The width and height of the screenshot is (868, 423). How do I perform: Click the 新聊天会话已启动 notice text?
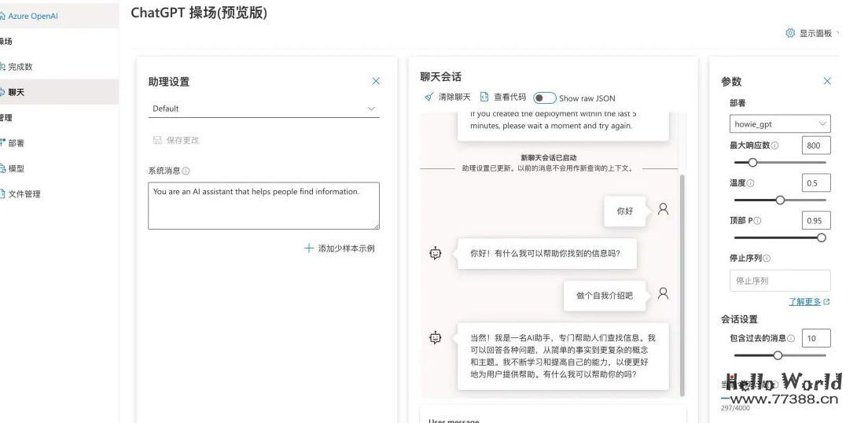point(549,158)
